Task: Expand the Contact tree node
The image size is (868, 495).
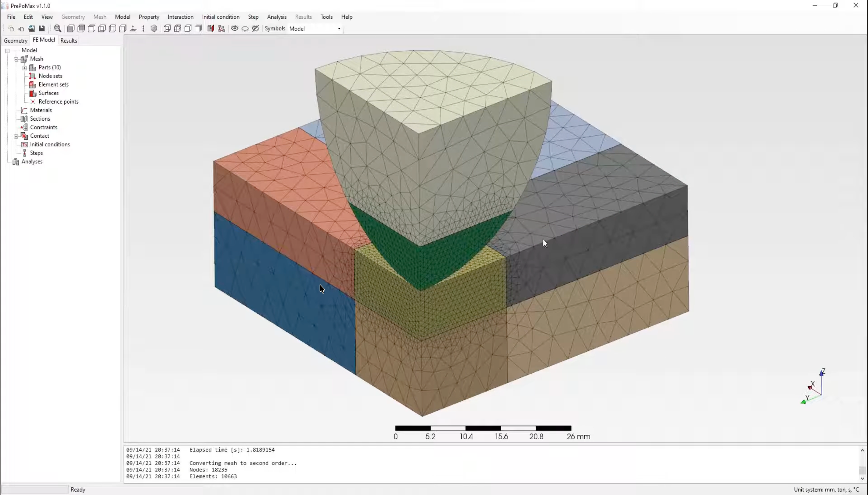Action: click(x=16, y=136)
